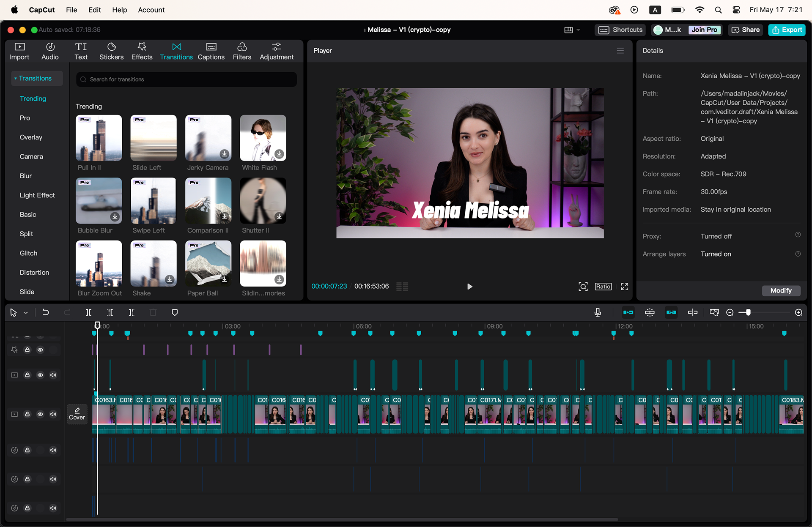Viewport: 812px width, 527px height.
Task: Hide the main video track with eye icon
Action: coord(40,414)
